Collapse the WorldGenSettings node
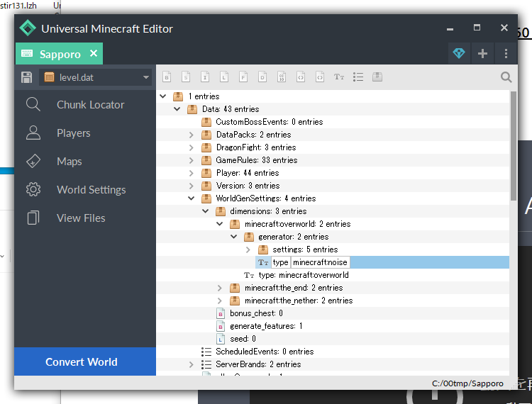The height and width of the screenshot is (404, 532). coord(192,198)
